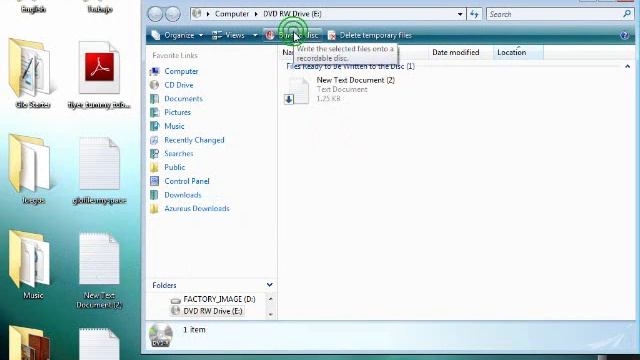Collapse the Folders pane chevron
The image size is (640, 360).
[269, 285]
